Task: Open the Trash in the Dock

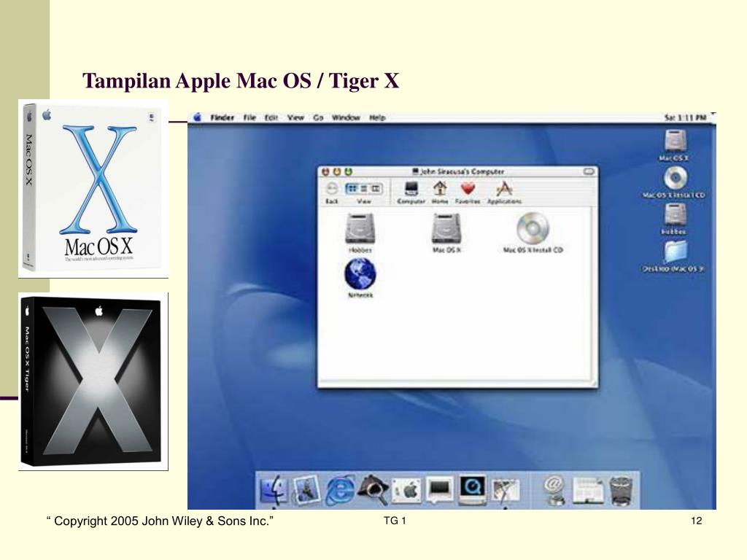Action: [622, 491]
